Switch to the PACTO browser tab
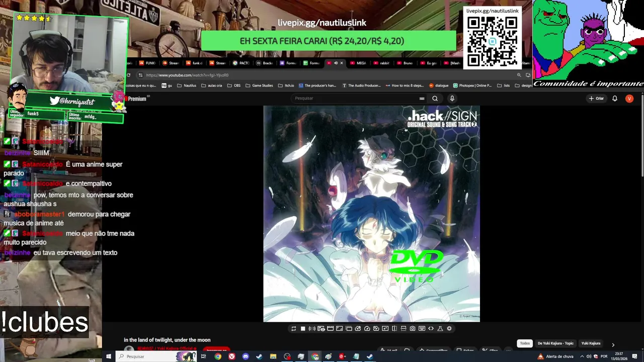 click(x=242, y=63)
